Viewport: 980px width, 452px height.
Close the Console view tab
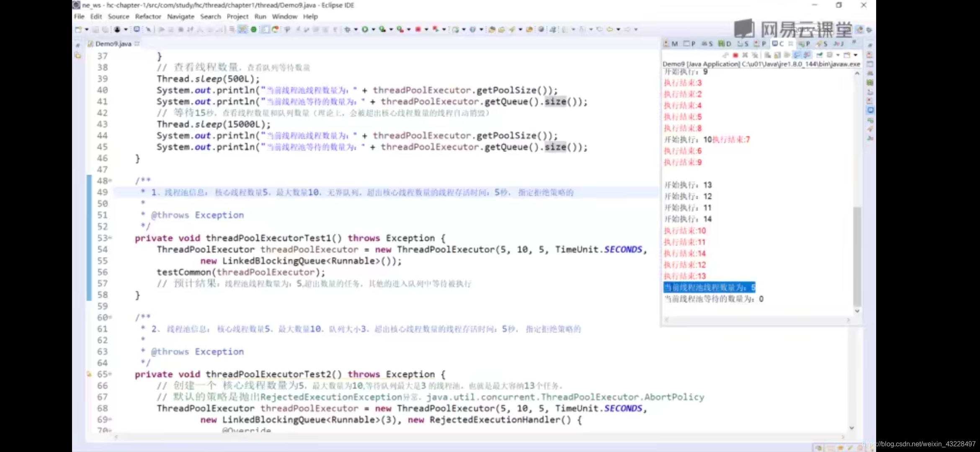791,44
